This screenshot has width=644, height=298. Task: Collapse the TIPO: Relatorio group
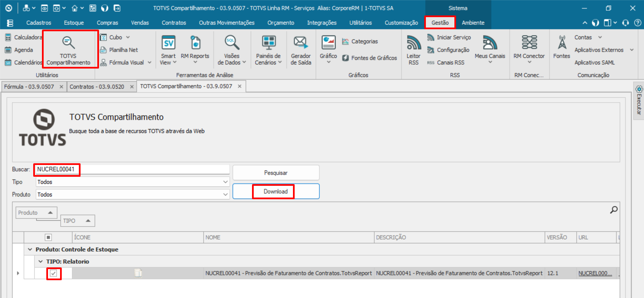(x=41, y=261)
